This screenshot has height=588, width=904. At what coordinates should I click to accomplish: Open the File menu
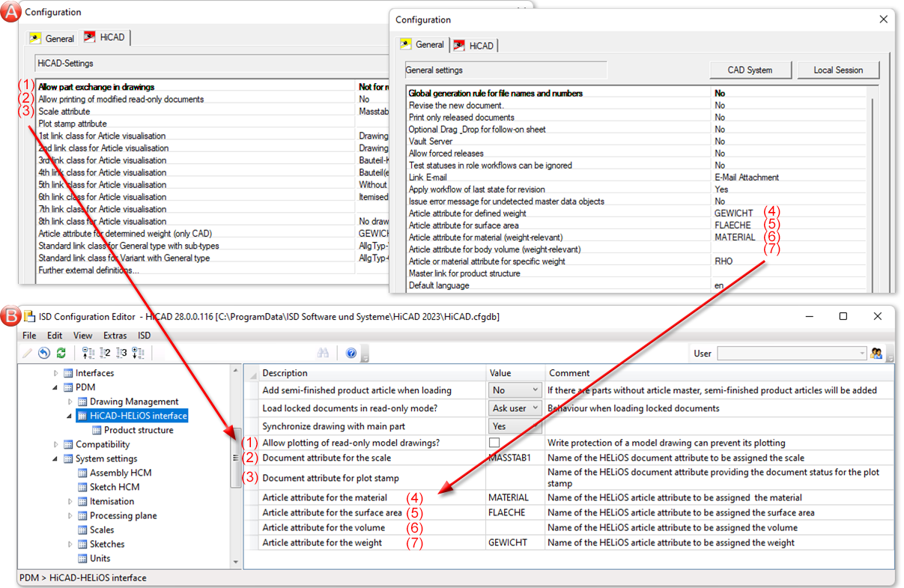point(29,336)
